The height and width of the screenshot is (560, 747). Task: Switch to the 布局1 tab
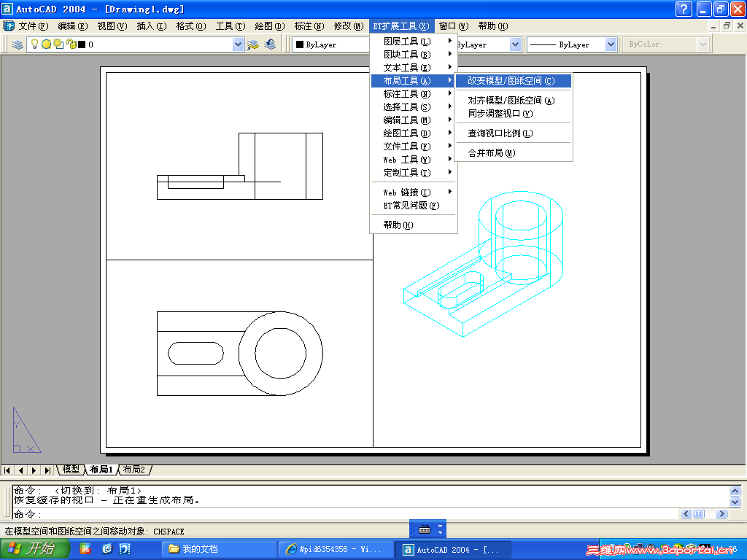tap(101, 470)
